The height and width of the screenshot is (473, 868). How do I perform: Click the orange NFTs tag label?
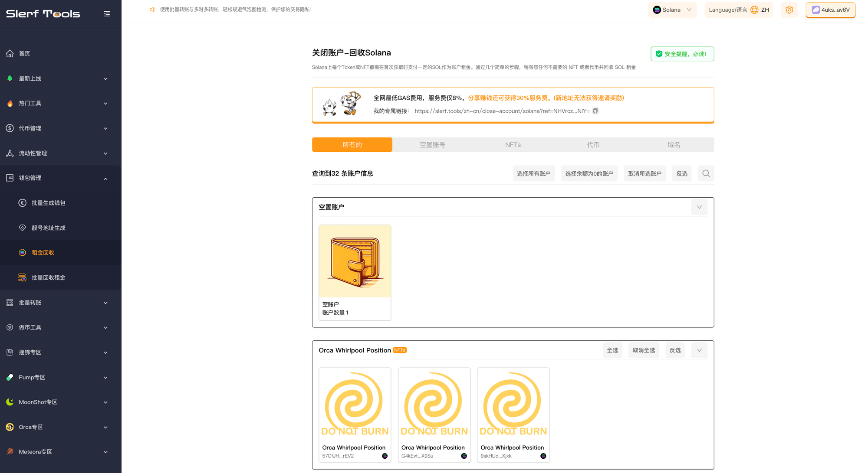tap(400, 350)
